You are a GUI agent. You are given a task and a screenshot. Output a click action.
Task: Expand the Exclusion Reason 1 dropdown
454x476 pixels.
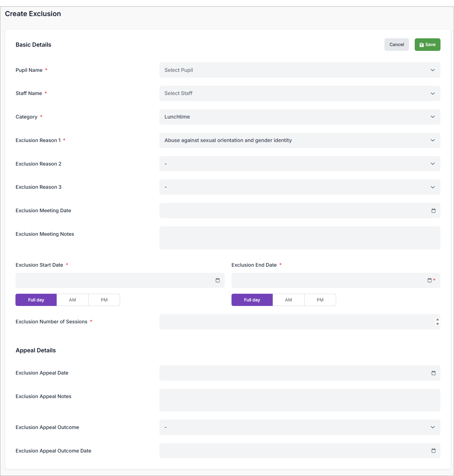click(x=299, y=140)
